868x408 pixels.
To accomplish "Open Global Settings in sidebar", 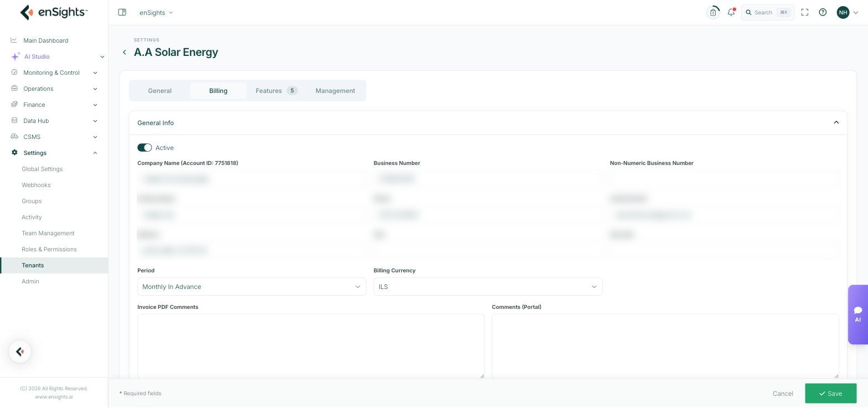I will [42, 169].
